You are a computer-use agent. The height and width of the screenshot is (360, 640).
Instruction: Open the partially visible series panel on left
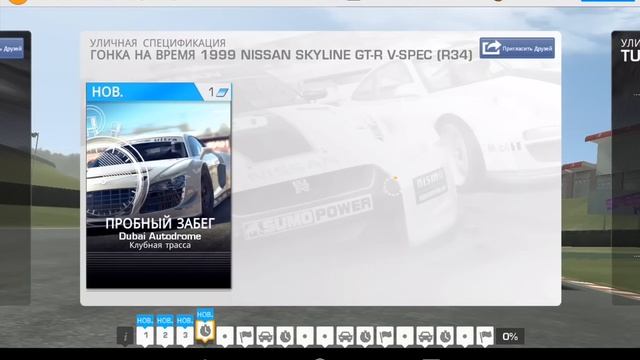point(16,168)
